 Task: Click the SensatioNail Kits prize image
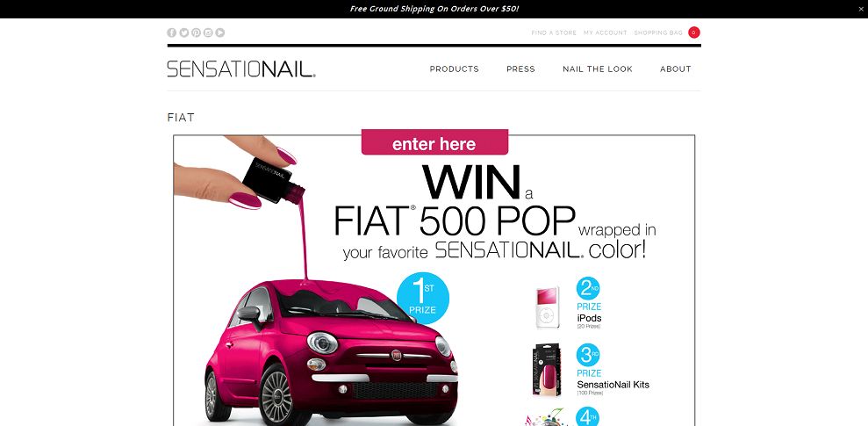547,370
